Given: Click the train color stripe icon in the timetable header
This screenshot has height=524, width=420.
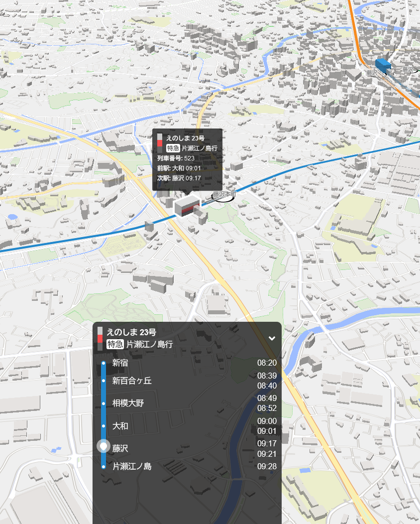Looking at the screenshot, I should [100, 338].
